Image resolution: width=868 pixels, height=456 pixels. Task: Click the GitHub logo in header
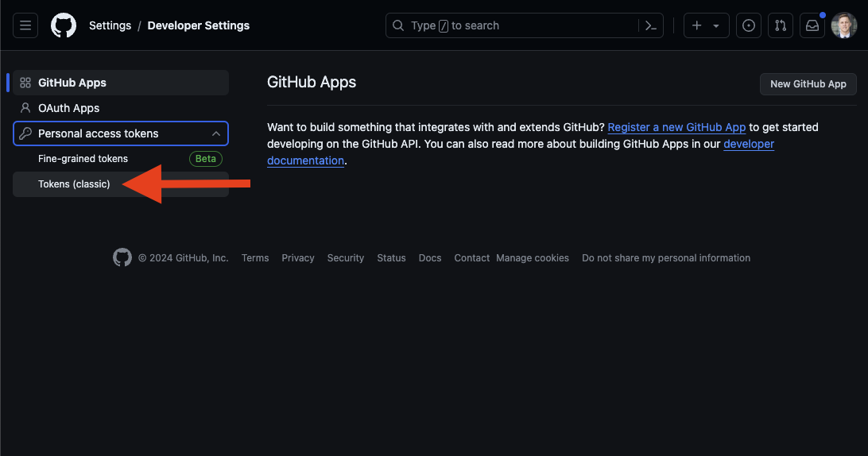point(64,25)
